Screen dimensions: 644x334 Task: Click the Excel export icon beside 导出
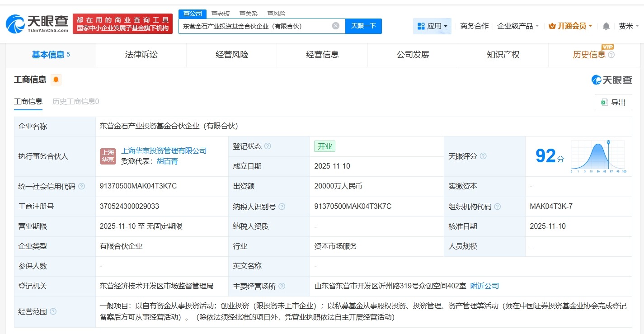tap(605, 102)
